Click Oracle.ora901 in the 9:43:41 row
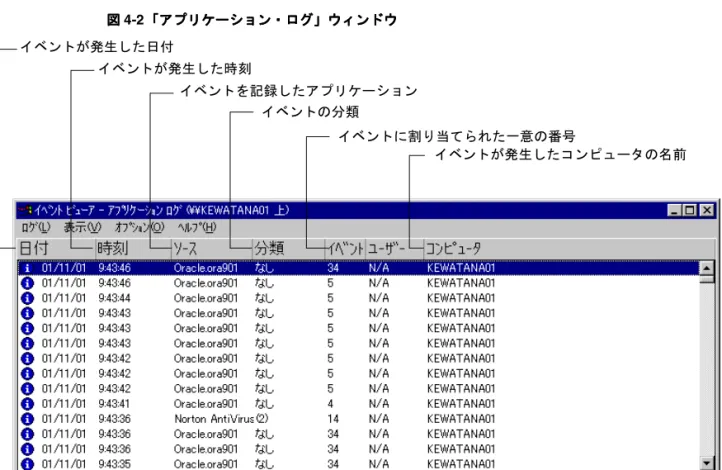 pos(205,404)
